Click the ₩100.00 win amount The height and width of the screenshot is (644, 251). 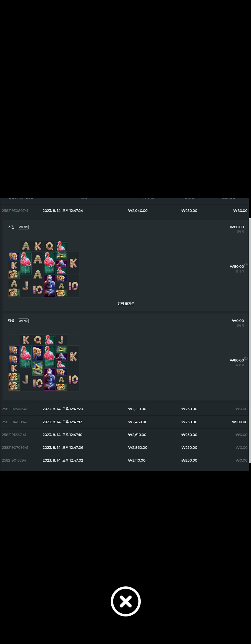pos(240,422)
